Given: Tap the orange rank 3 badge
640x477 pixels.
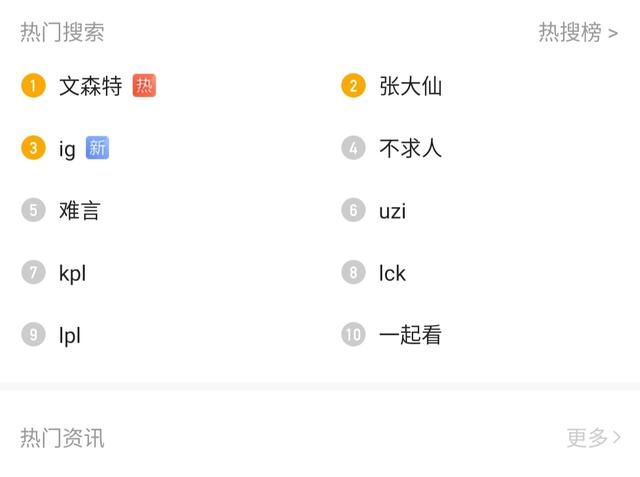Looking at the screenshot, I should coord(33,148).
